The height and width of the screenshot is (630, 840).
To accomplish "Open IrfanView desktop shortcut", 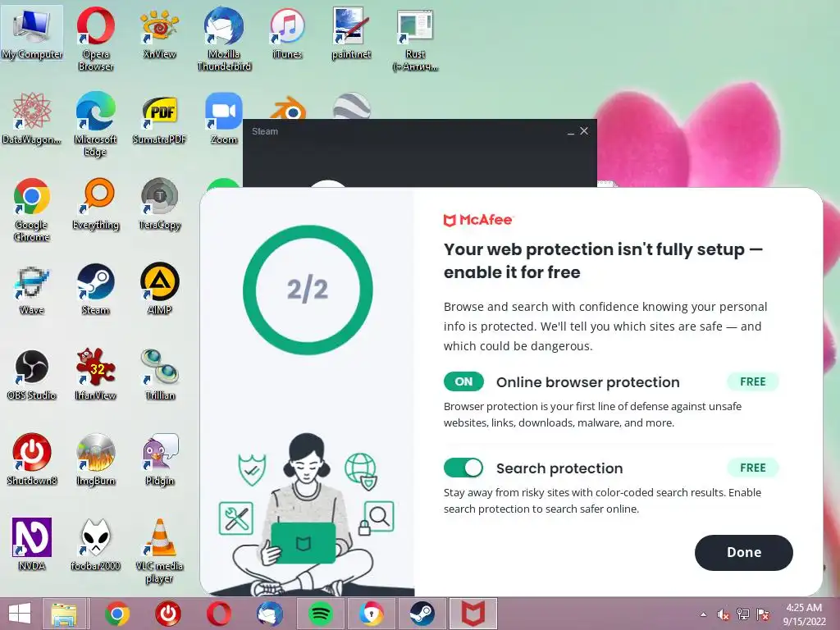I will point(95,374).
